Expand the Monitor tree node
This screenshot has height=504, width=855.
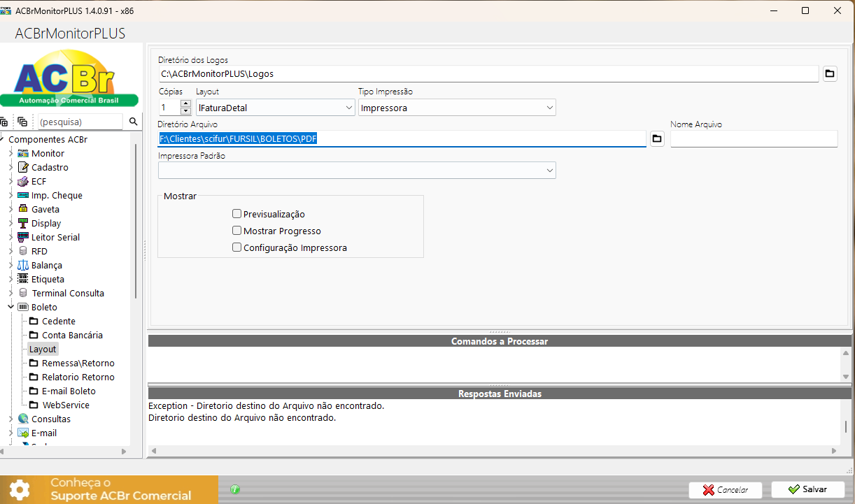click(x=10, y=153)
